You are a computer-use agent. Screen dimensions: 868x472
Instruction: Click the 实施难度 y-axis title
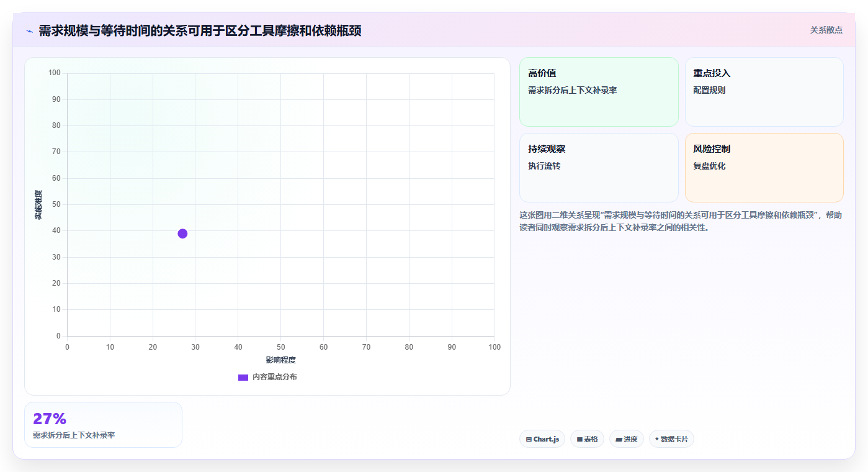pyautogui.click(x=38, y=205)
